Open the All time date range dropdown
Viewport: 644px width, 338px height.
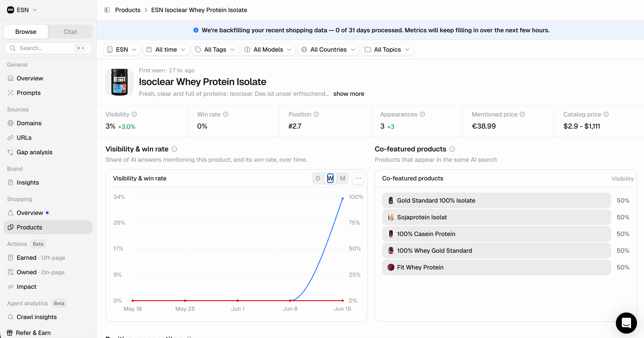[166, 49]
